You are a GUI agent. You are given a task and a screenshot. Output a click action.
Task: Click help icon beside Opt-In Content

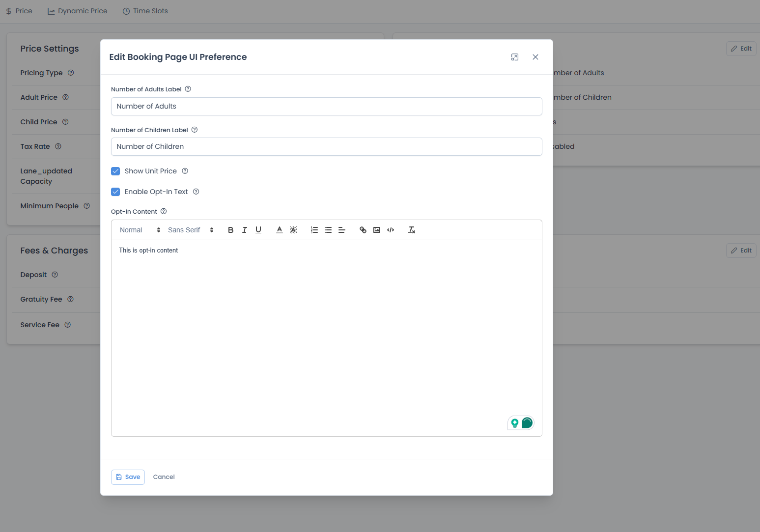[x=164, y=211]
